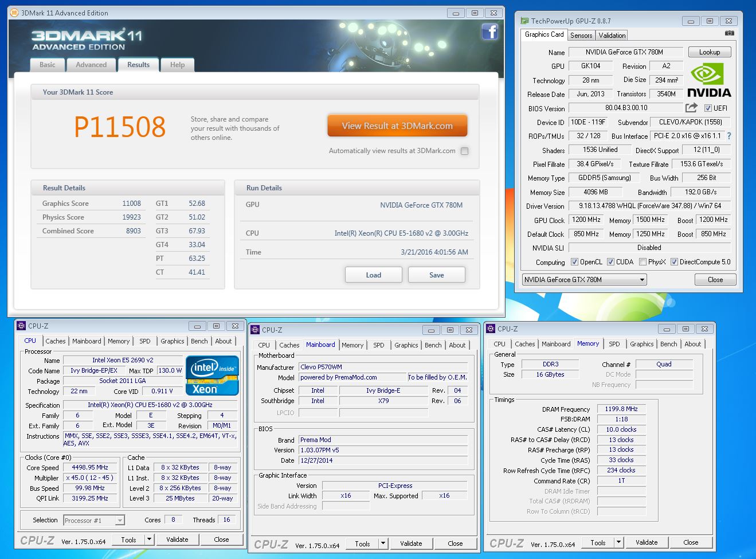Click the Save button in Run Details
This screenshot has height=559, width=756.
click(437, 275)
